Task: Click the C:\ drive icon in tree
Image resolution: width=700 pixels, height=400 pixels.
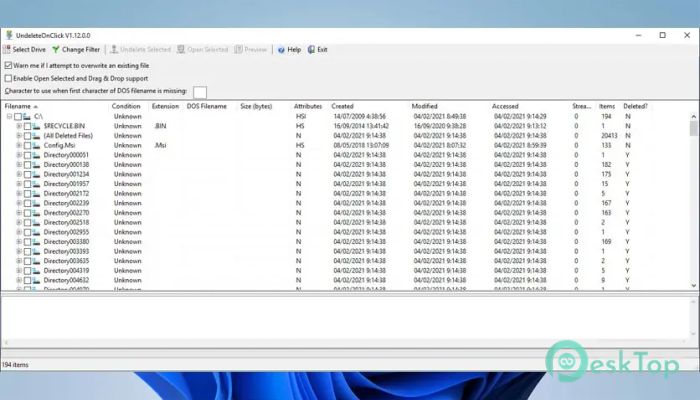Action: (27, 117)
